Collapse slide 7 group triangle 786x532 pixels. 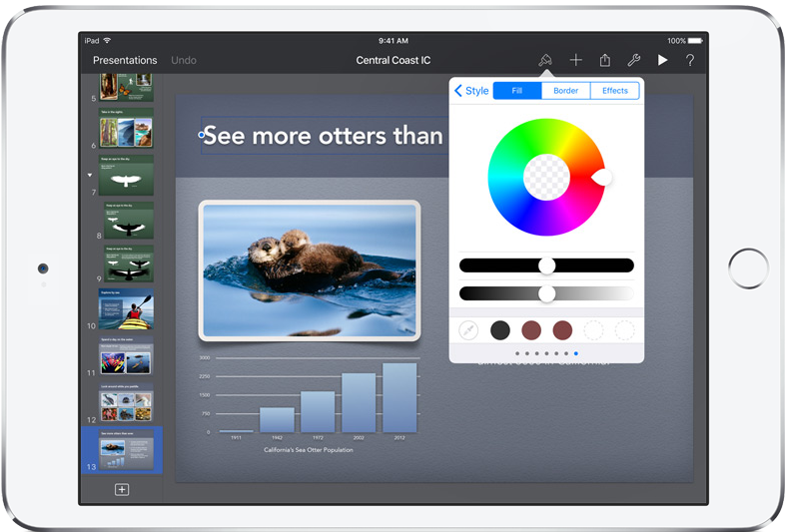pyautogui.click(x=90, y=175)
